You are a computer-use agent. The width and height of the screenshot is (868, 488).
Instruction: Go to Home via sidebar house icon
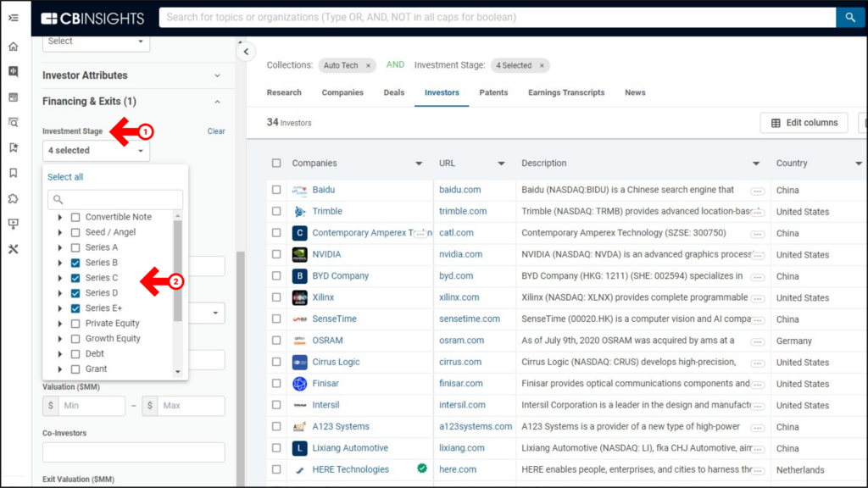pyautogui.click(x=14, y=47)
